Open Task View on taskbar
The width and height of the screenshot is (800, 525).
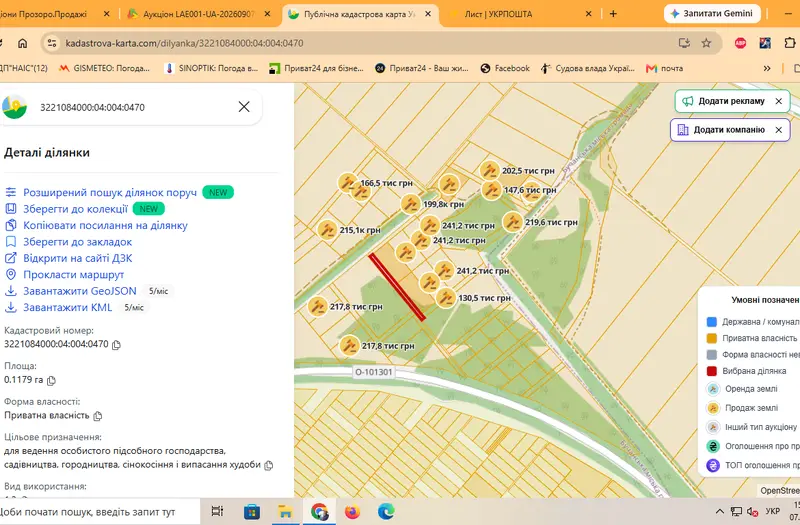point(217,511)
